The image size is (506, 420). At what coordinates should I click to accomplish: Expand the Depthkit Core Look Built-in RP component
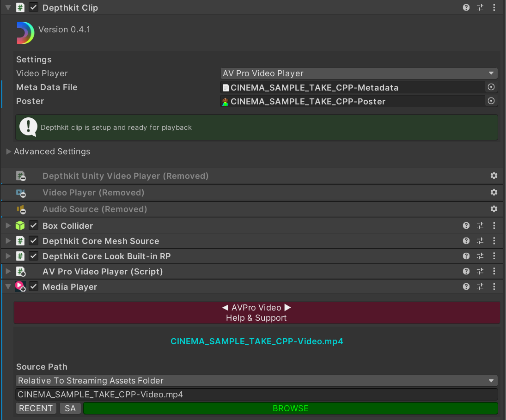(x=8, y=256)
